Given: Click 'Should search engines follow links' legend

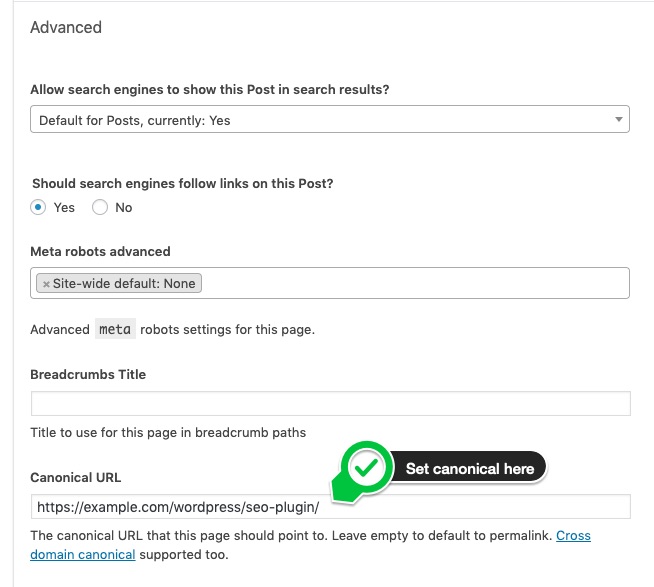Looking at the screenshot, I should (x=183, y=184).
